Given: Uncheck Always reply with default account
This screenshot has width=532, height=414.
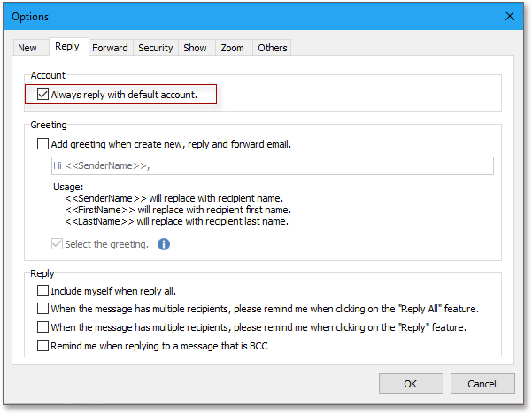Looking at the screenshot, I should click(x=42, y=95).
